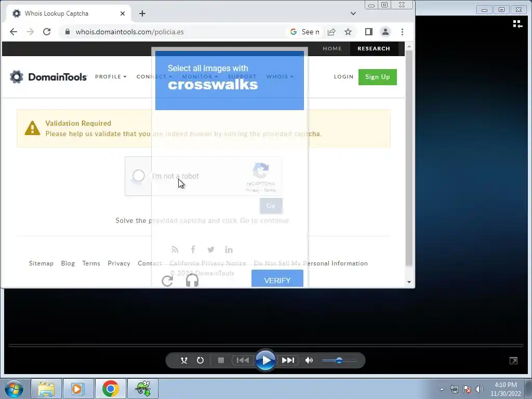Open the Twitter footer icon
Viewport: 532px width, 399px height.
coord(211,250)
